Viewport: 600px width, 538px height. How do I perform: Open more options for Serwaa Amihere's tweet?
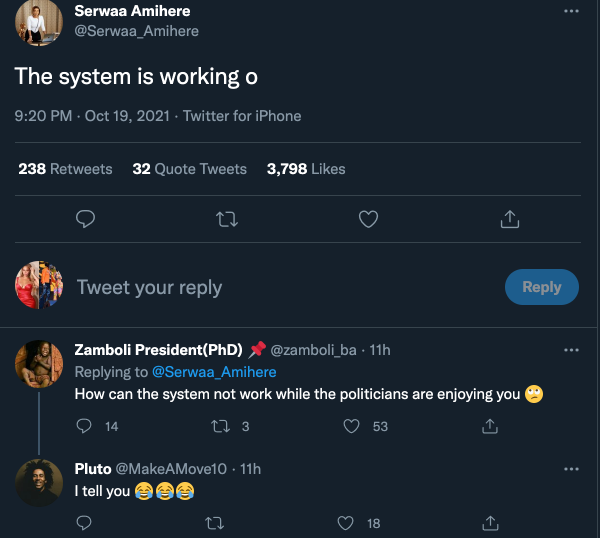tap(571, 12)
